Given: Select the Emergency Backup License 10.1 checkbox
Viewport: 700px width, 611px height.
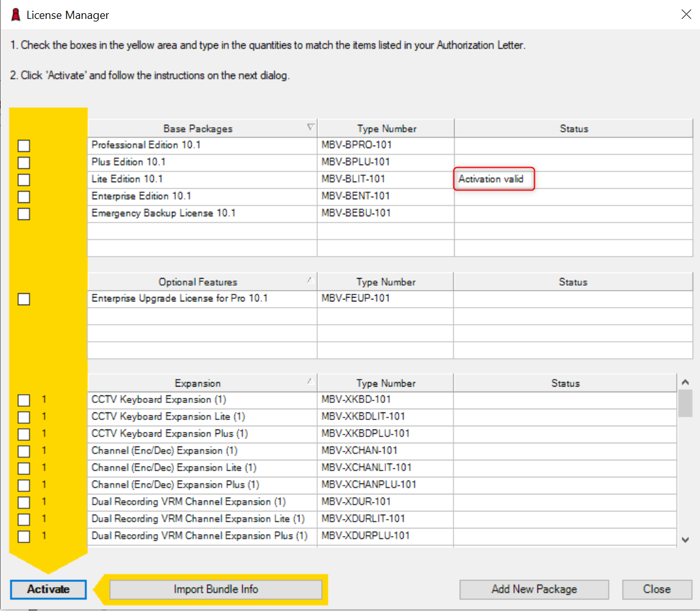Looking at the screenshot, I should pos(24,214).
